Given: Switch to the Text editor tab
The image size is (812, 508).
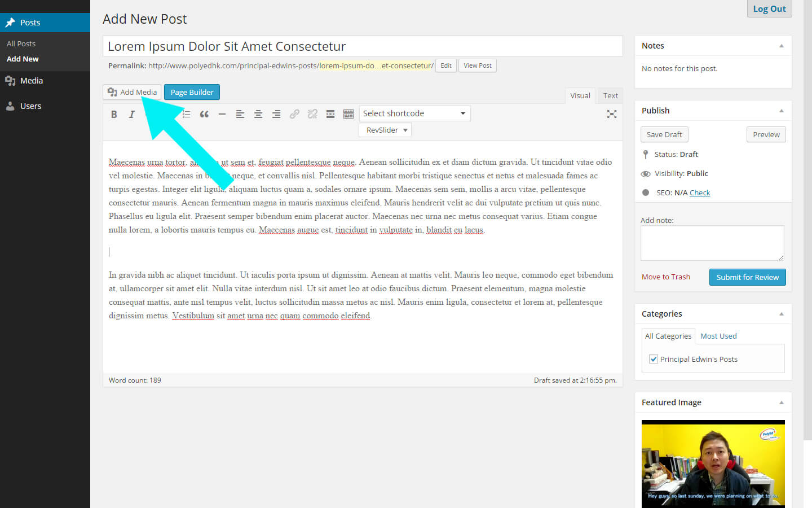Looking at the screenshot, I should coord(610,96).
